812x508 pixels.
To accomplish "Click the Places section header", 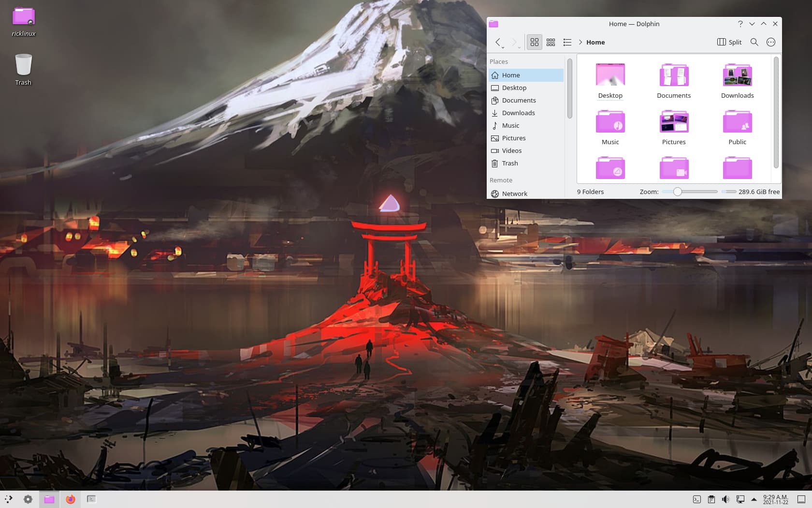I will click(x=499, y=61).
